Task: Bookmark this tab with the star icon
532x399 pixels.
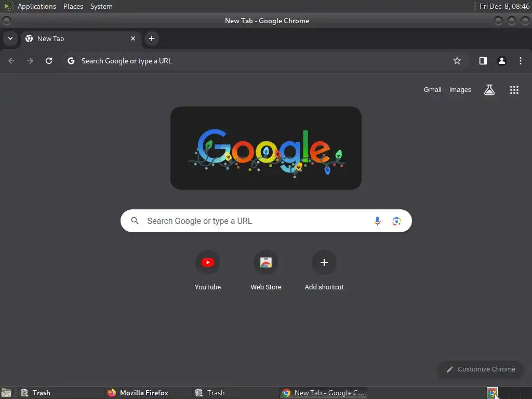Action: [x=457, y=61]
